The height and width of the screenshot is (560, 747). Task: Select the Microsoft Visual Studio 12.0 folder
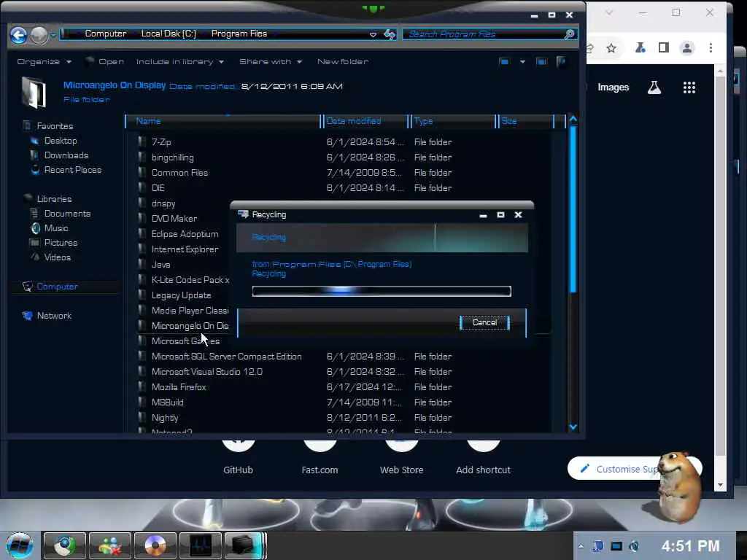point(344,372)
